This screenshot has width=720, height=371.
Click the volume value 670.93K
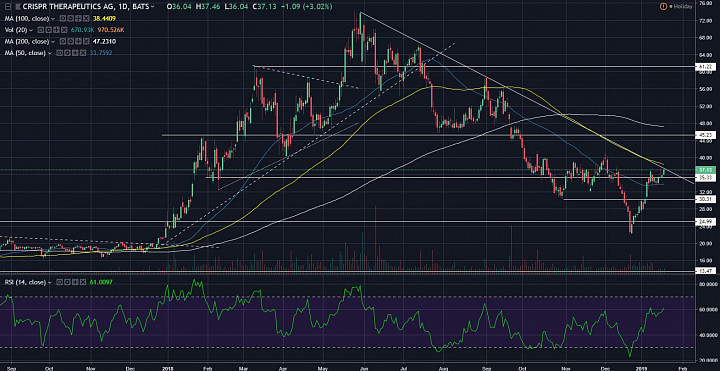82,30
